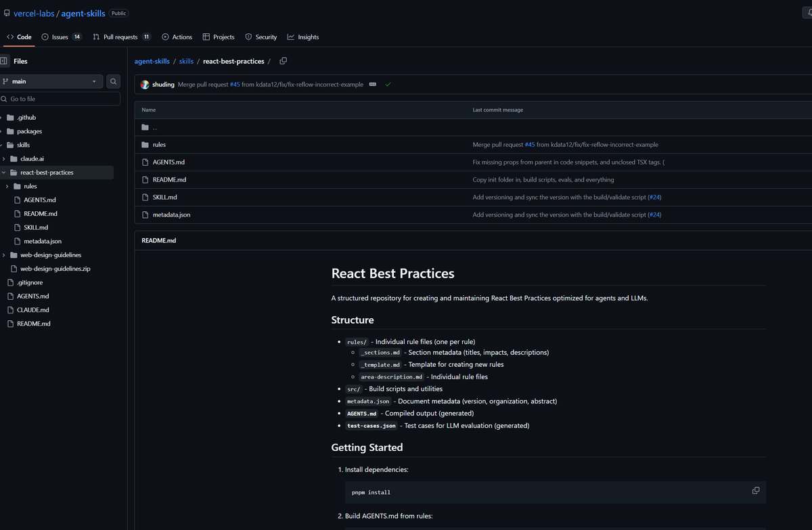812x530 pixels.
Task: Click shuding's avatar in commit bar
Action: pyautogui.click(x=145, y=85)
